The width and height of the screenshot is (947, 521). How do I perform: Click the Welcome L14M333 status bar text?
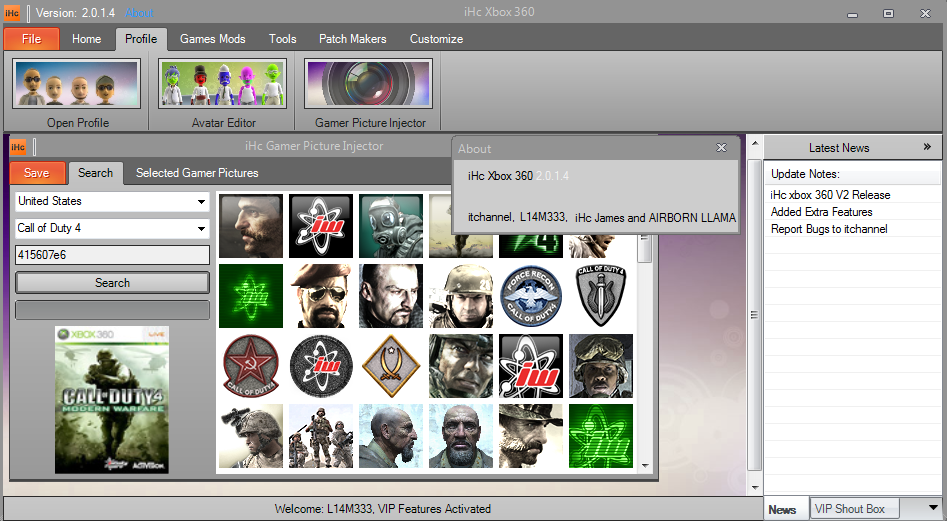(x=382, y=509)
